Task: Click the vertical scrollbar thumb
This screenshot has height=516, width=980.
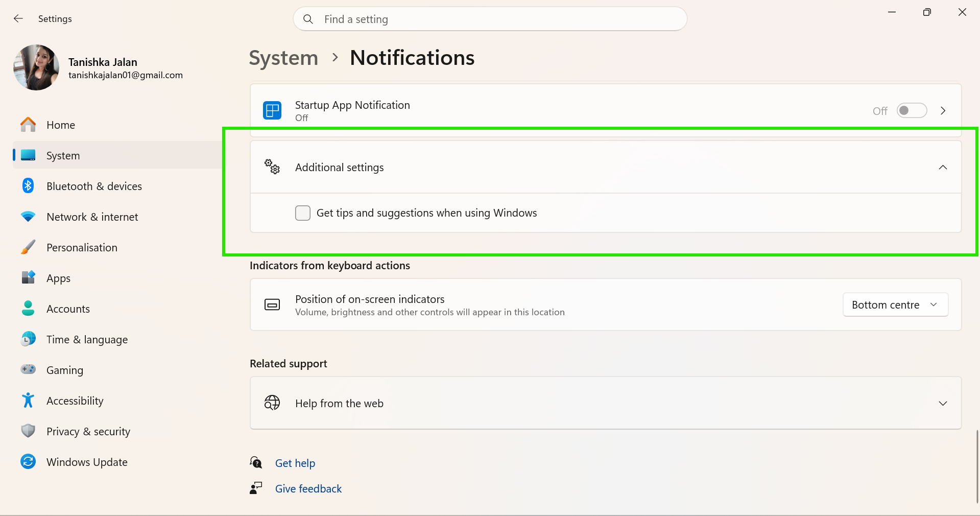Action: tap(977, 466)
